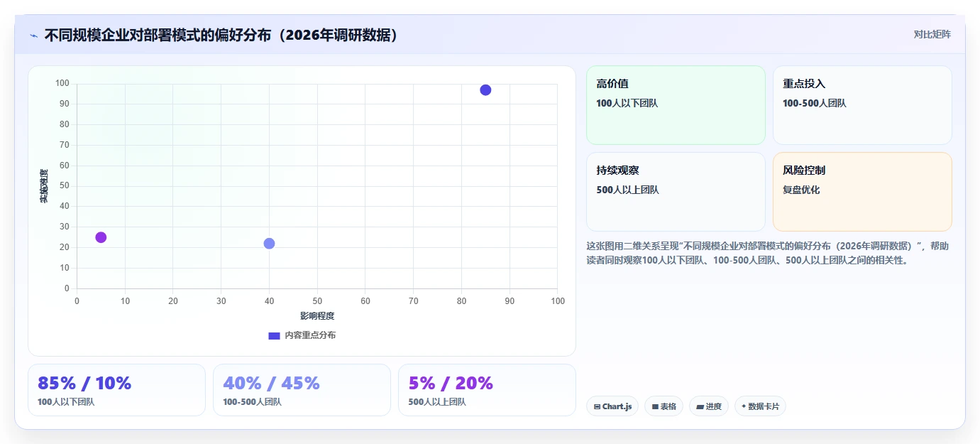Click the 进度 tag
Screen dimensions: 980x444
tap(709, 406)
